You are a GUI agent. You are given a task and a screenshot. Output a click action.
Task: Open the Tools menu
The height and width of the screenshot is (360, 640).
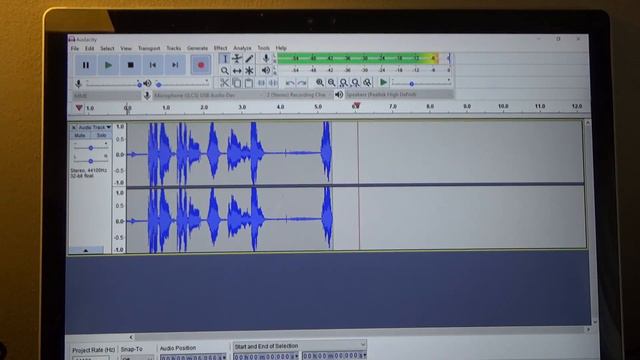[x=264, y=48]
